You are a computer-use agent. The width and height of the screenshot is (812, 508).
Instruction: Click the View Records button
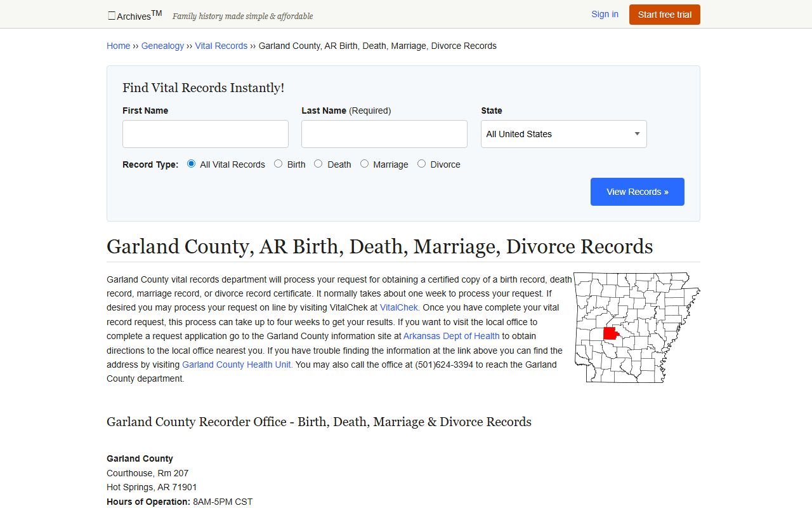tap(638, 192)
